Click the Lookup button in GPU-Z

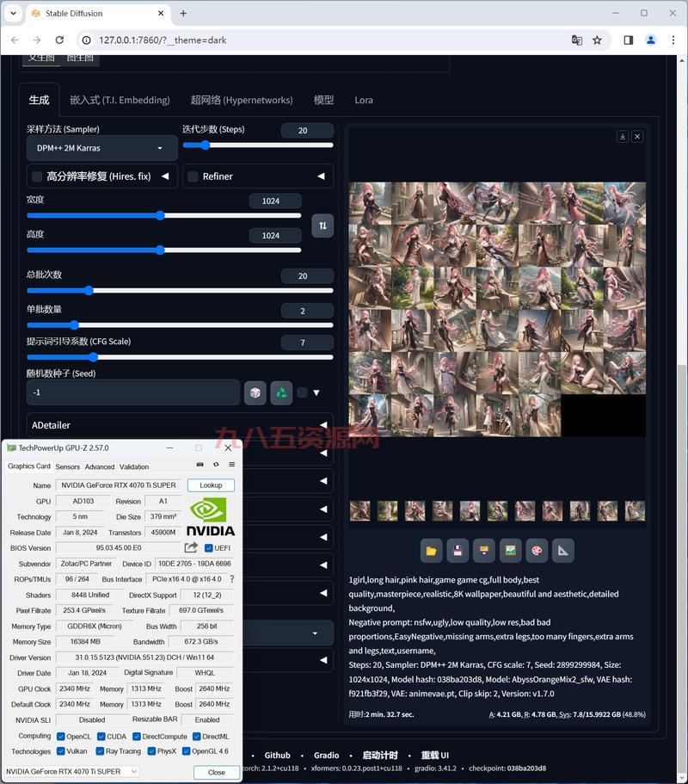tap(211, 485)
